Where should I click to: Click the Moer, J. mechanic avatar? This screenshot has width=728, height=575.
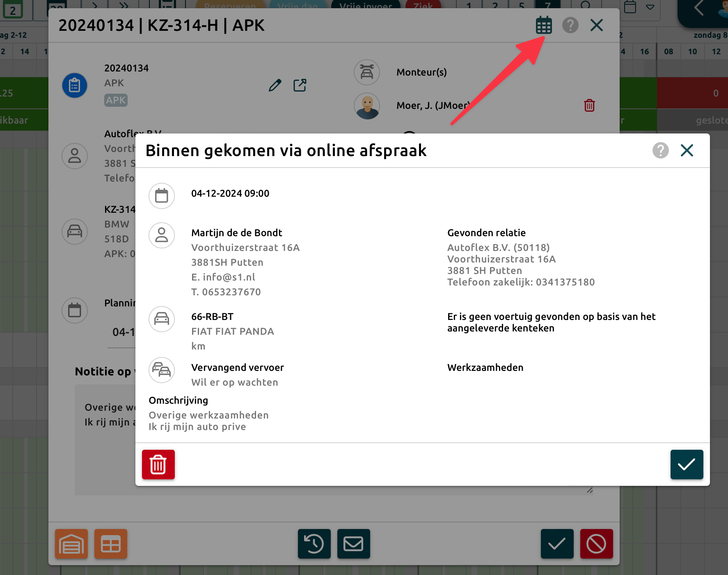(x=367, y=106)
